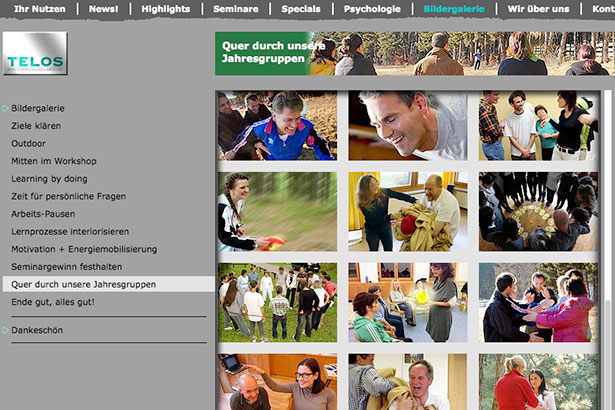Open Seminargewinn festhalten gallery
This screenshot has width=615, height=410.
coord(67,267)
